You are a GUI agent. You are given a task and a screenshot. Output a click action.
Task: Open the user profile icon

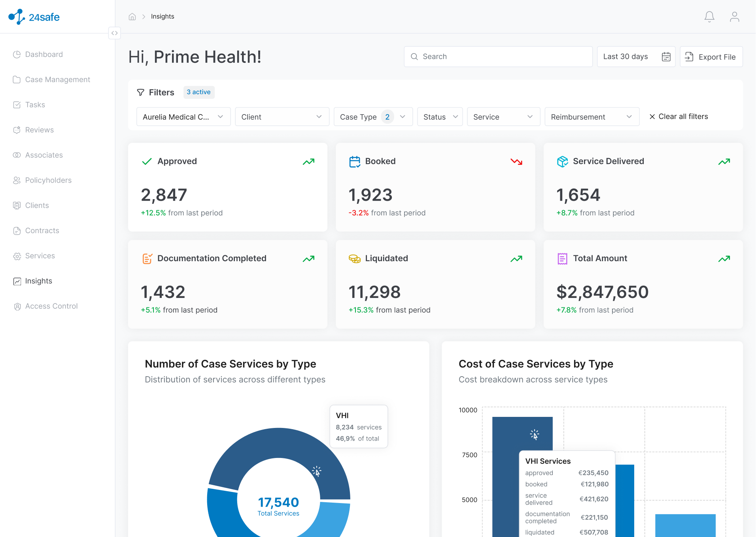tap(734, 17)
